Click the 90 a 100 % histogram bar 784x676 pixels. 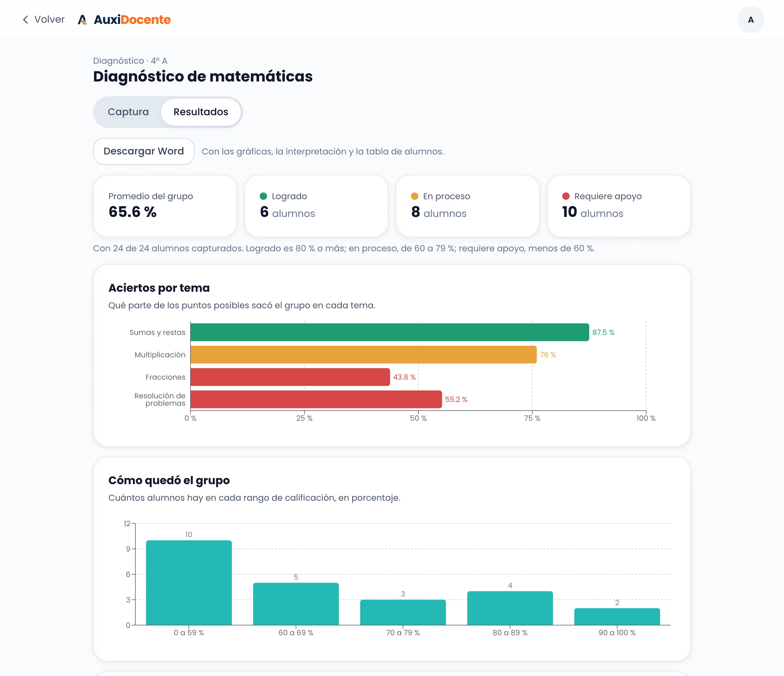(617, 617)
